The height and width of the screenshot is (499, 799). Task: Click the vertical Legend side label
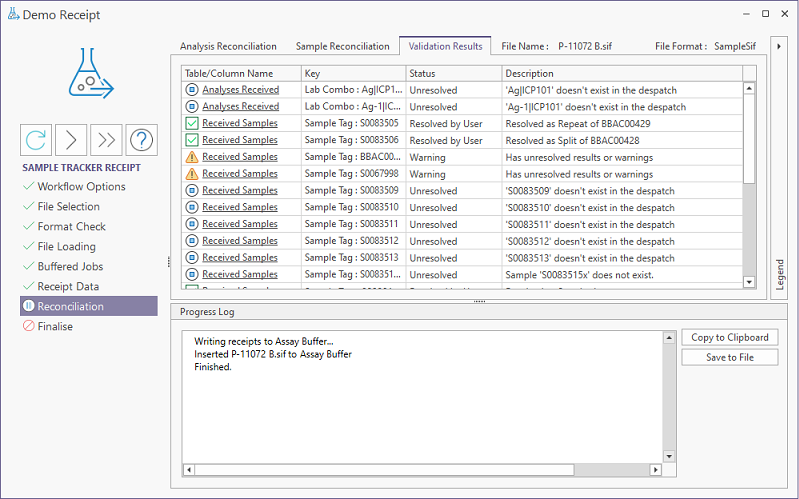point(780,275)
